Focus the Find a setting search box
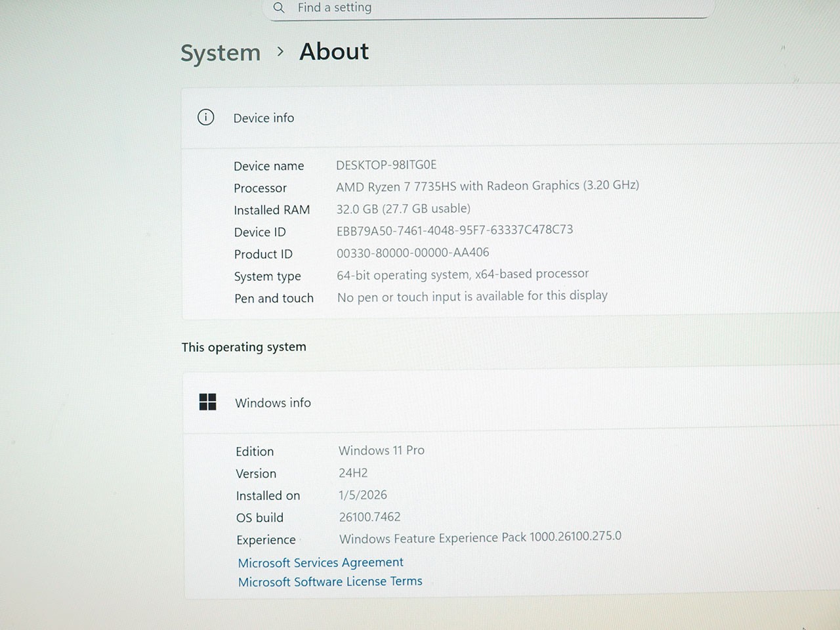 [486, 8]
